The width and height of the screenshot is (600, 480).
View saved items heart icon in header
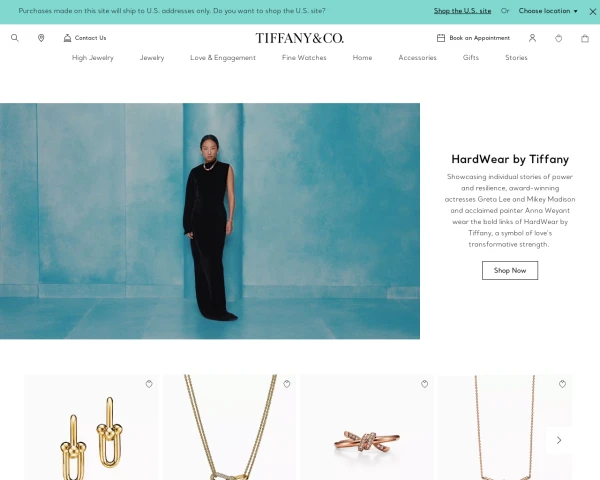click(559, 38)
